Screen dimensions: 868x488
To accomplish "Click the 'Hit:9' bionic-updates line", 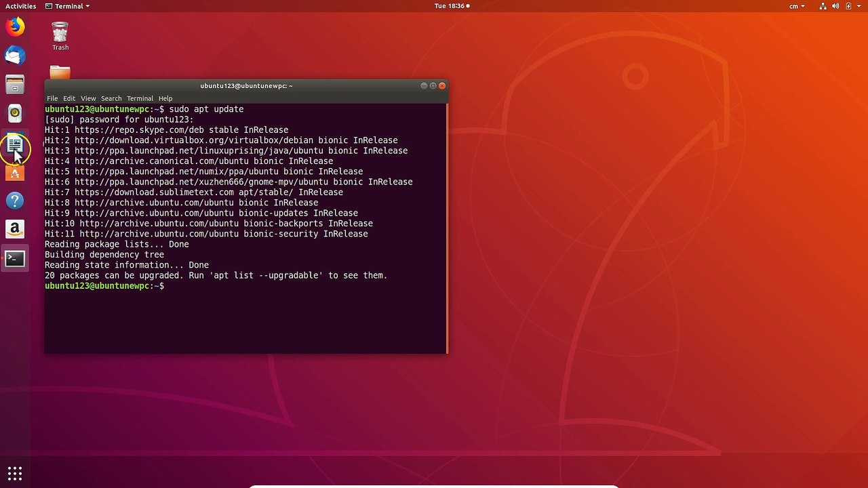I will (201, 213).
